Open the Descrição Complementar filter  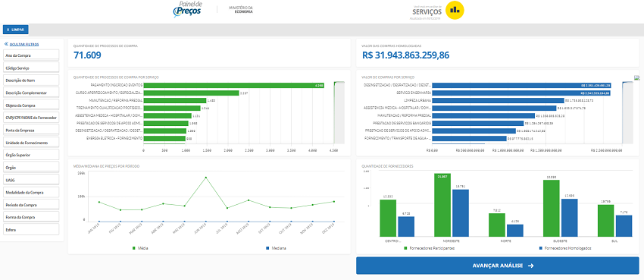(32, 93)
